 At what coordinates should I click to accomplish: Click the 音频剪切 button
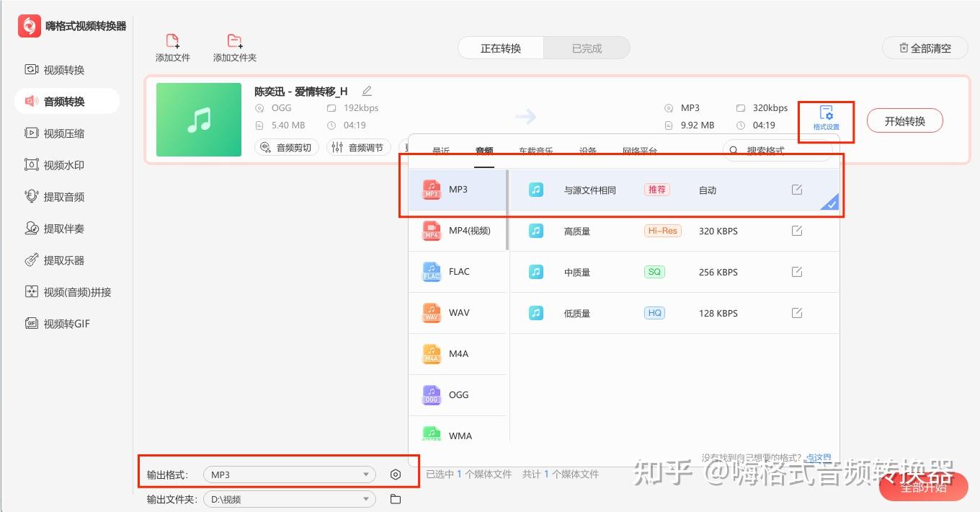tap(287, 148)
